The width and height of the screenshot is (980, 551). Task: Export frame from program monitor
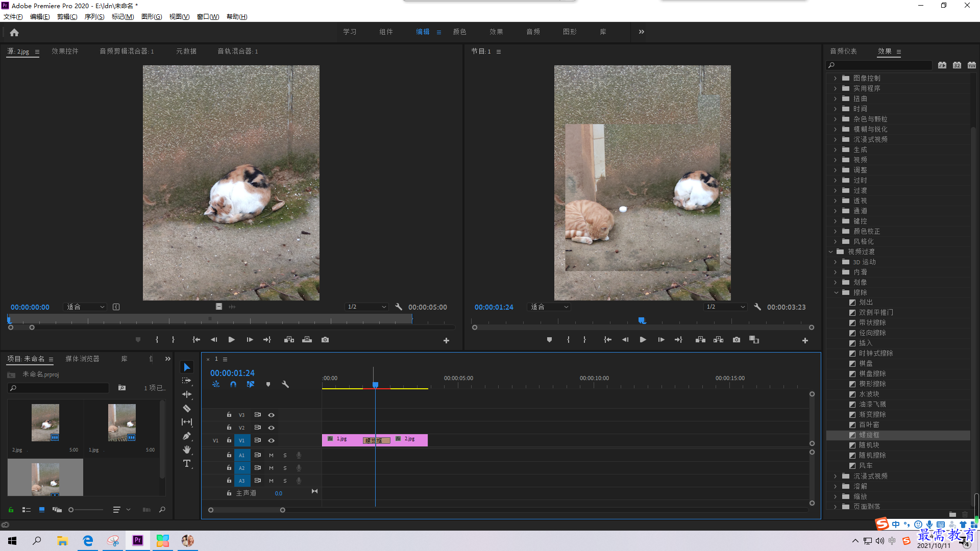(737, 340)
